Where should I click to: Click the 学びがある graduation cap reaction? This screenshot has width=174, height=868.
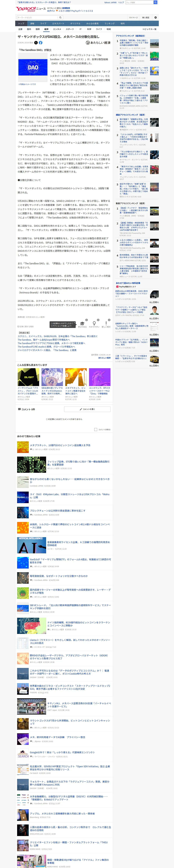[x=82, y=323]
